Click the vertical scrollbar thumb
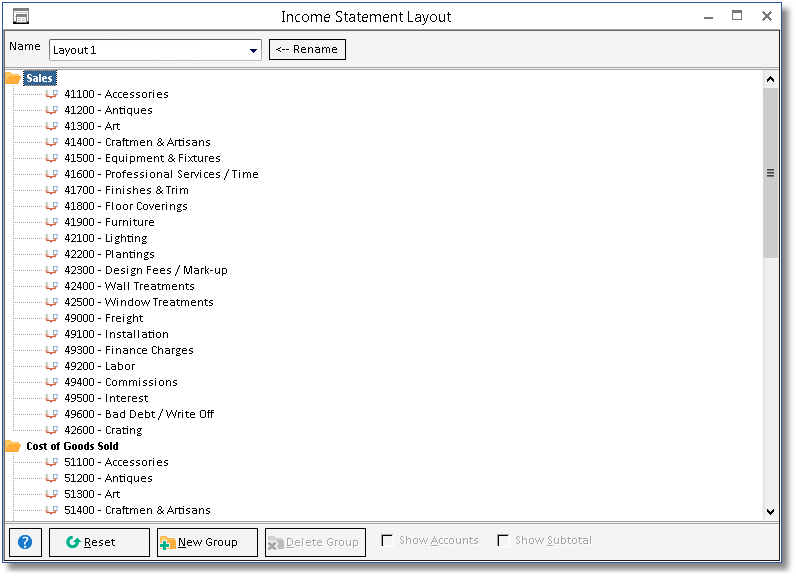796x577 pixels. pos(770,173)
